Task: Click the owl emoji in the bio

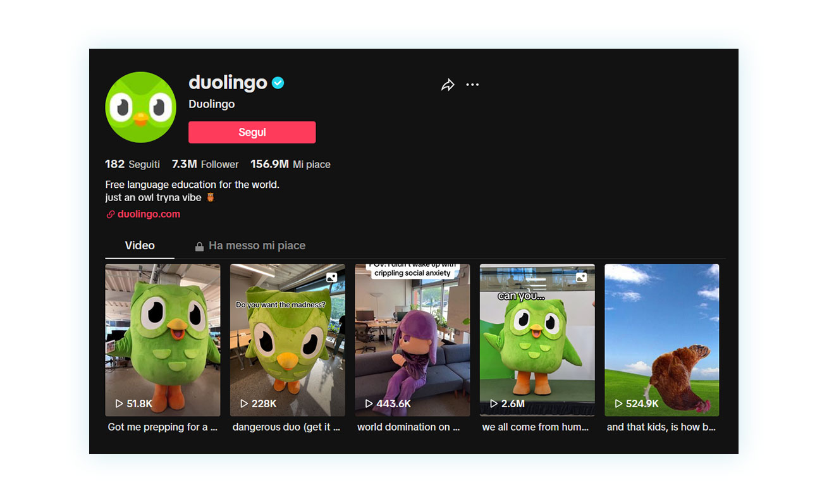Action: [x=211, y=197]
